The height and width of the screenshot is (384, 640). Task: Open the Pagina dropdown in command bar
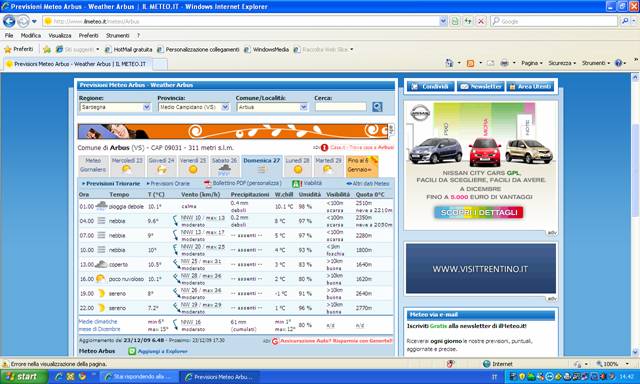point(532,63)
